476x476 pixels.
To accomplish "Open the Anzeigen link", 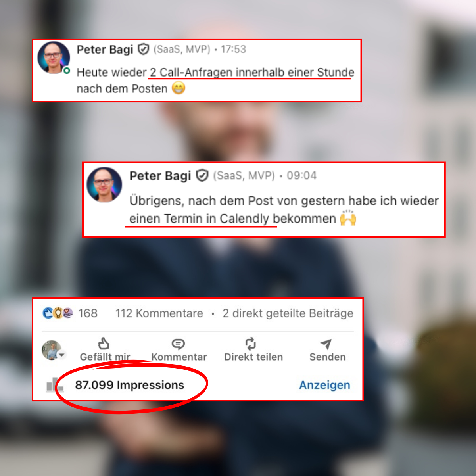I will point(324,385).
